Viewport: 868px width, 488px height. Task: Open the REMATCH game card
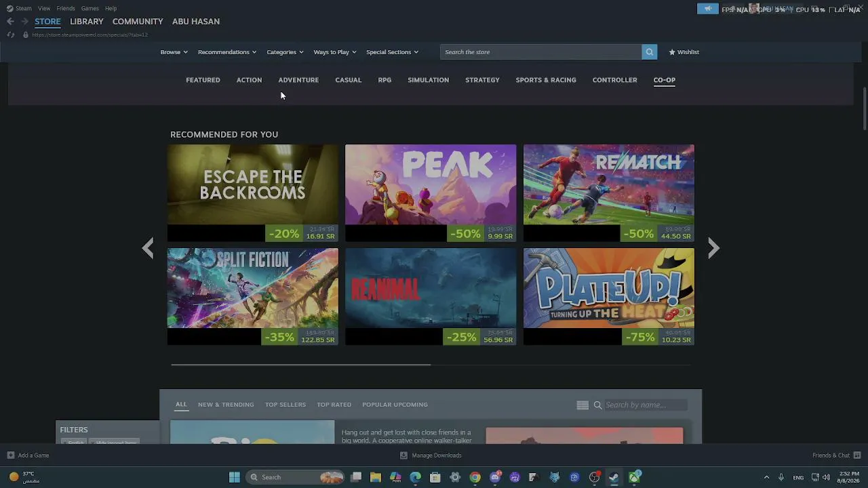609,193
